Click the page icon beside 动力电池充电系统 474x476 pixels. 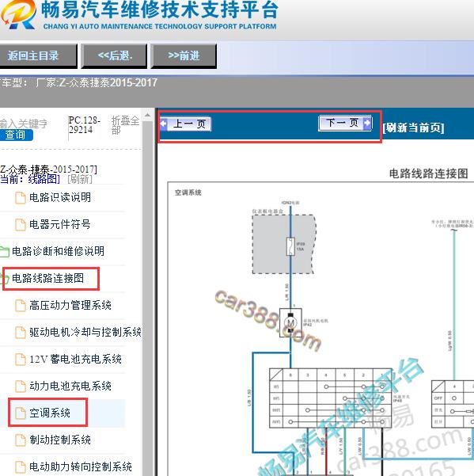pyautogui.click(x=21, y=387)
